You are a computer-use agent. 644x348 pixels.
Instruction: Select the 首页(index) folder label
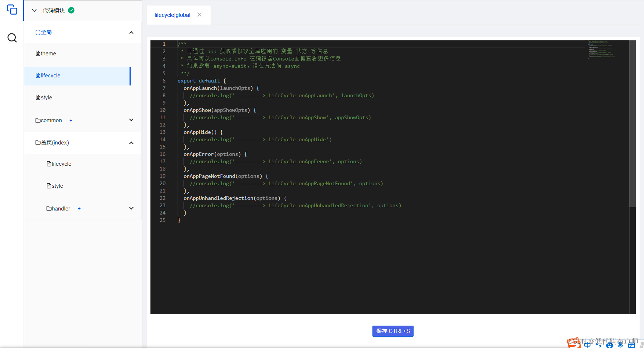coord(55,143)
